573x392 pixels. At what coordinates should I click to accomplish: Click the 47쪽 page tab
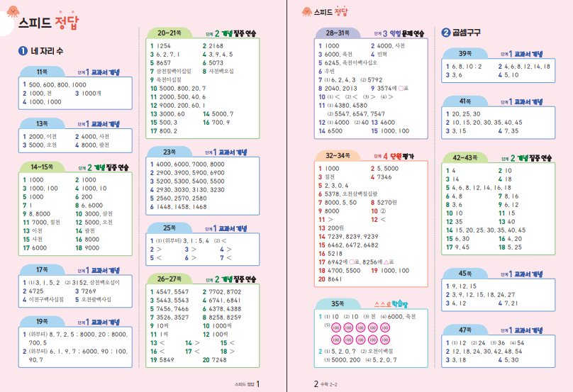464,330
